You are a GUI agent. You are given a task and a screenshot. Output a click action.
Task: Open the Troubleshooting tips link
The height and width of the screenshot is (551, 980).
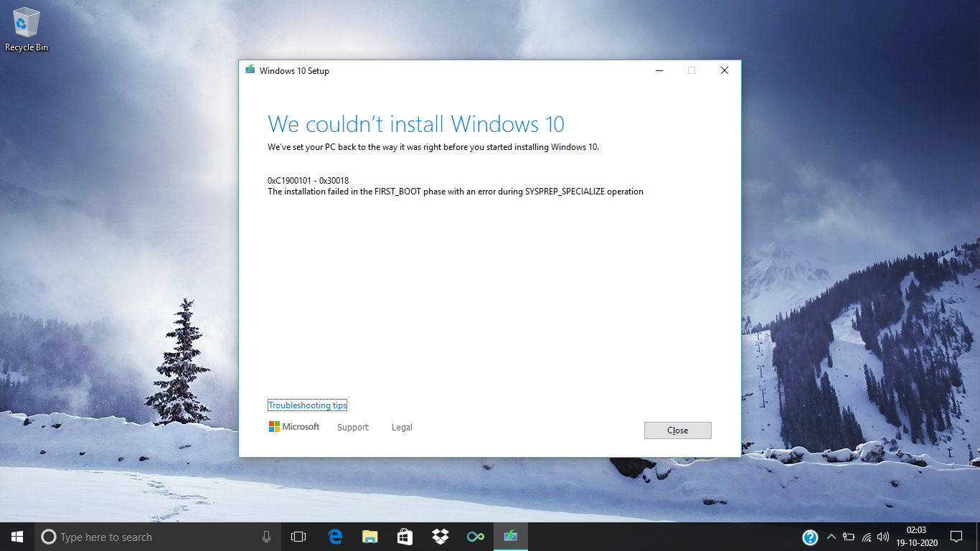[307, 405]
